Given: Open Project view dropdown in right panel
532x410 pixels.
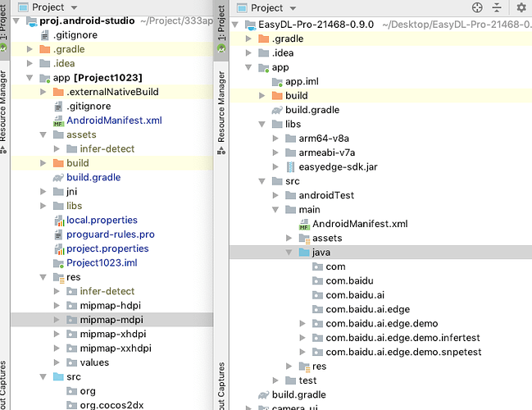Looking at the screenshot, I should pos(293,8).
